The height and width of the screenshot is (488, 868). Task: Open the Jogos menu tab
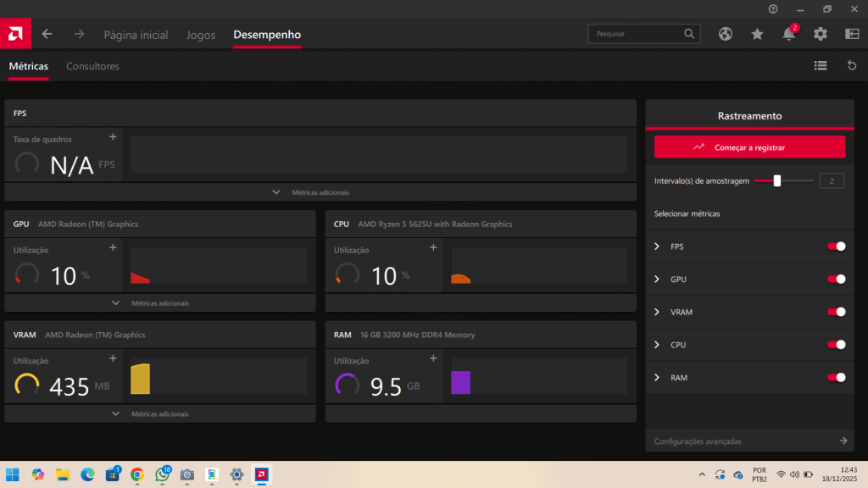click(x=201, y=35)
